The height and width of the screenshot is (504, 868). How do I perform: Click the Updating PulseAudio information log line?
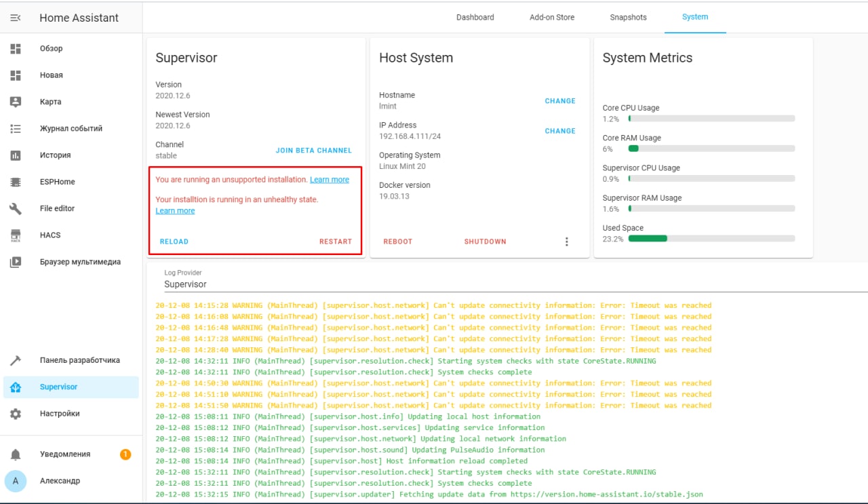click(x=350, y=450)
